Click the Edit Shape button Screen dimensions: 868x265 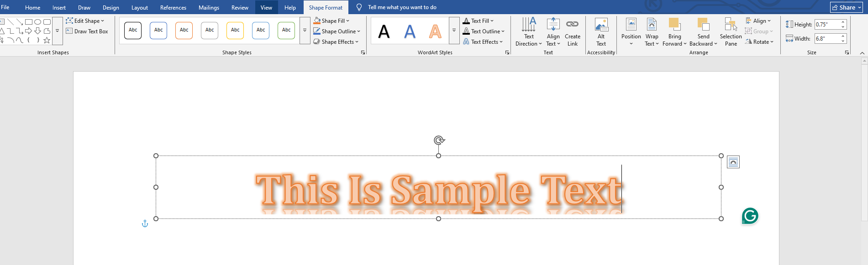[85, 21]
